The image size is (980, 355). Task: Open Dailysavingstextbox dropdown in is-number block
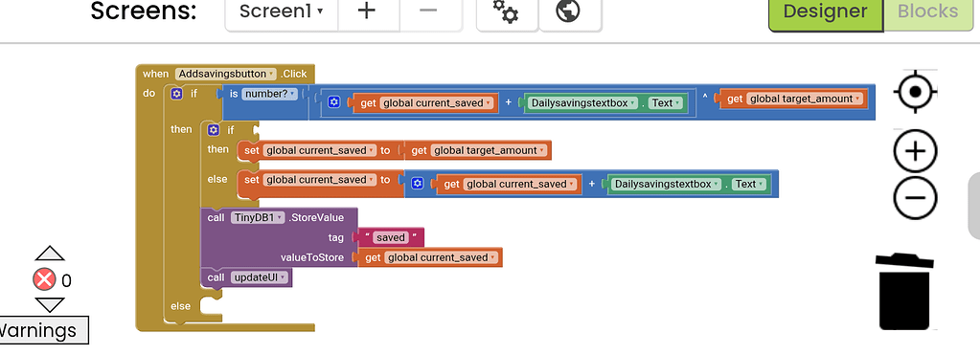[x=583, y=103]
